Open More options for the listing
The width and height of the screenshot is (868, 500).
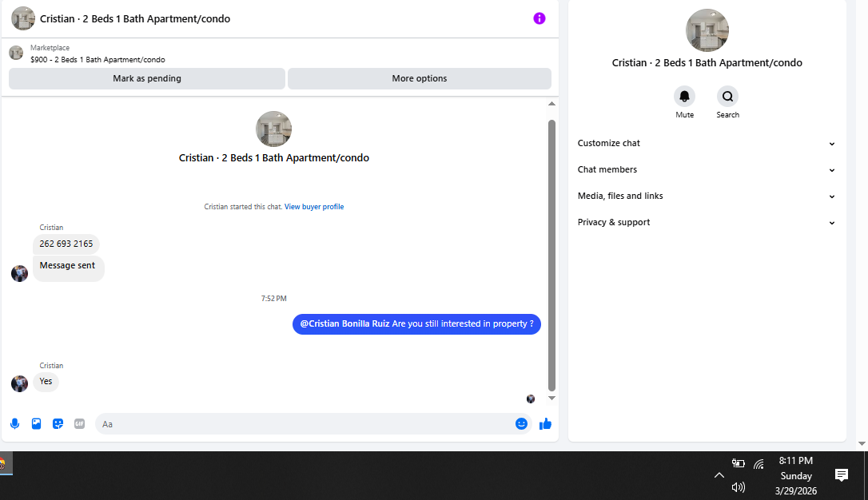click(x=420, y=78)
